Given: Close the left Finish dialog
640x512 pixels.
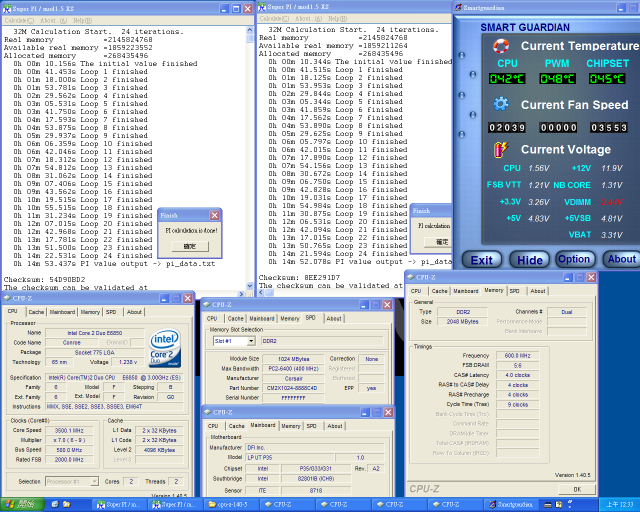Looking at the screenshot, I should tap(214, 215).
